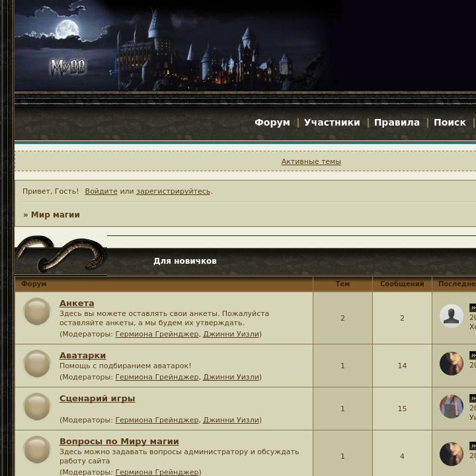Click the Сообщений column header
Screen dimensions: 476x476
[x=402, y=284]
